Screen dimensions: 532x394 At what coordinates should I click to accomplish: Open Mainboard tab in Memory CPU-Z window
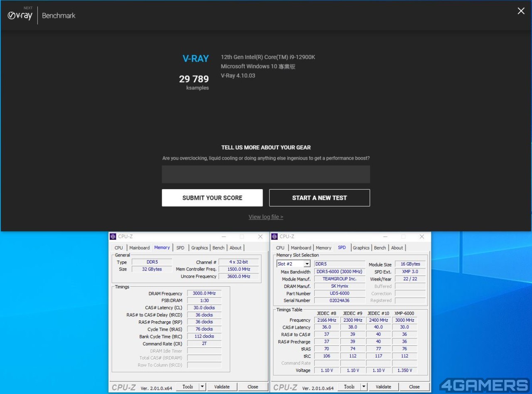pos(139,248)
